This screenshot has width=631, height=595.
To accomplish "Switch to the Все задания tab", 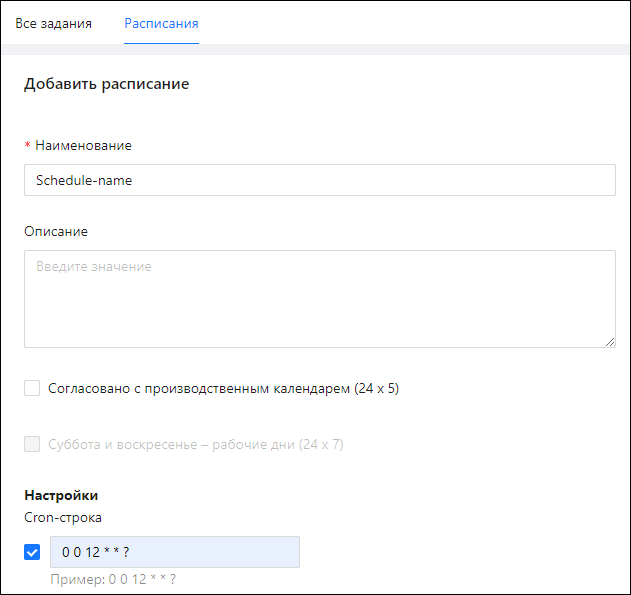I will click(54, 23).
